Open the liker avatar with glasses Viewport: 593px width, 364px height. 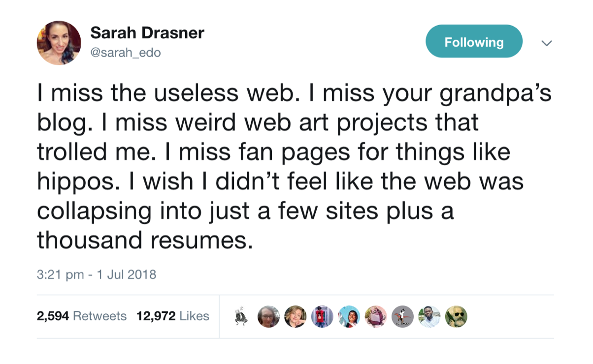pos(269,317)
